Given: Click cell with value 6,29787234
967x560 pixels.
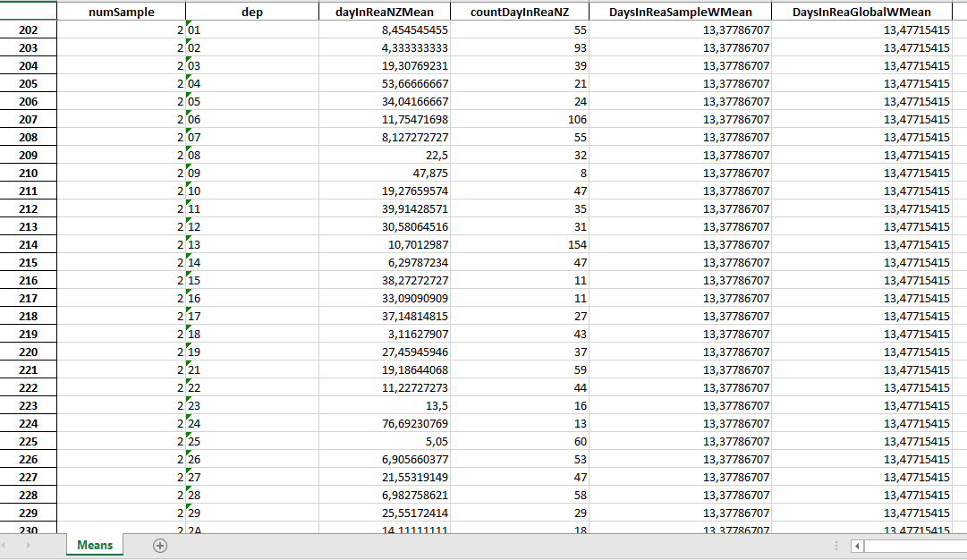Looking at the screenshot, I should [x=385, y=263].
